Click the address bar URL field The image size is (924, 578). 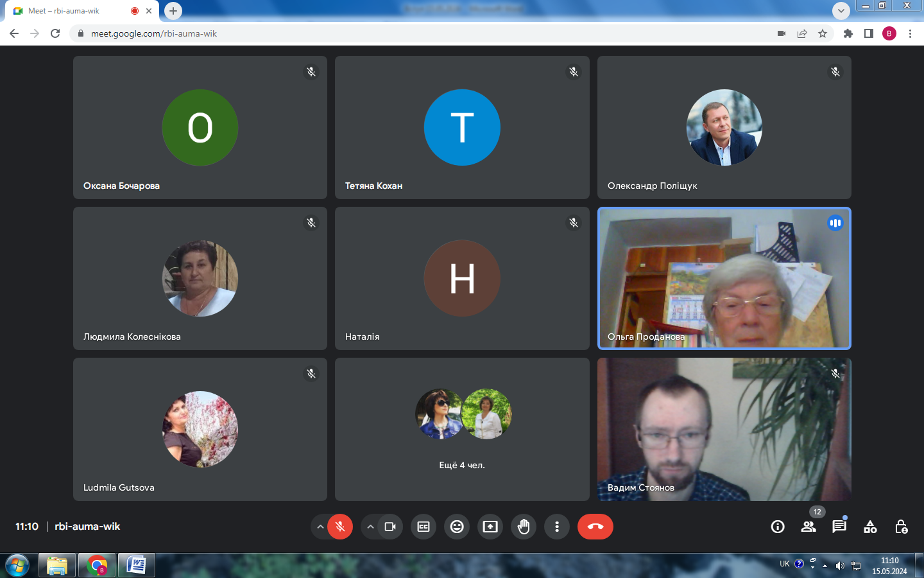(385, 33)
